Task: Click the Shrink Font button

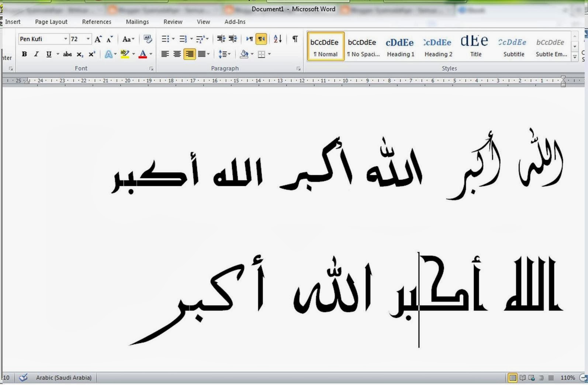Action: 110,39
